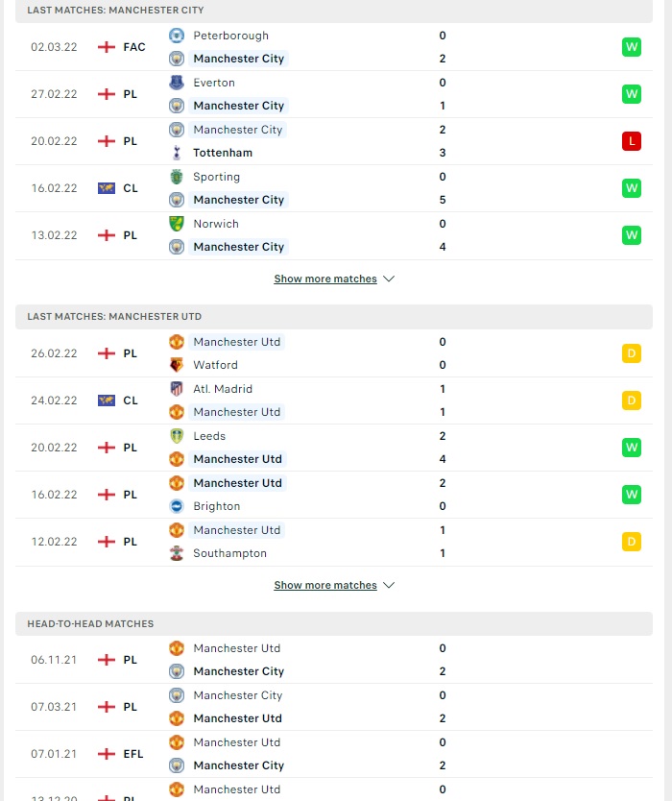The image size is (672, 801).
Task: Click the CL flag icon on 16.02.22 match
Action: click(107, 188)
